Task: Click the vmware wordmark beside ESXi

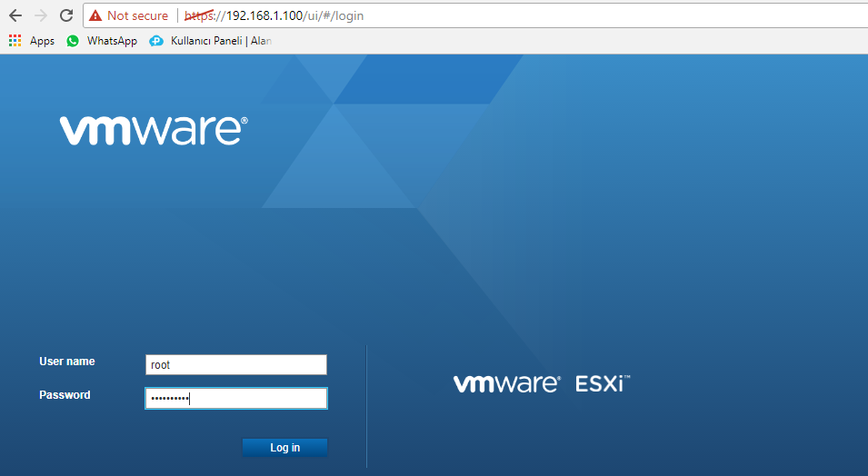Action: click(506, 383)
